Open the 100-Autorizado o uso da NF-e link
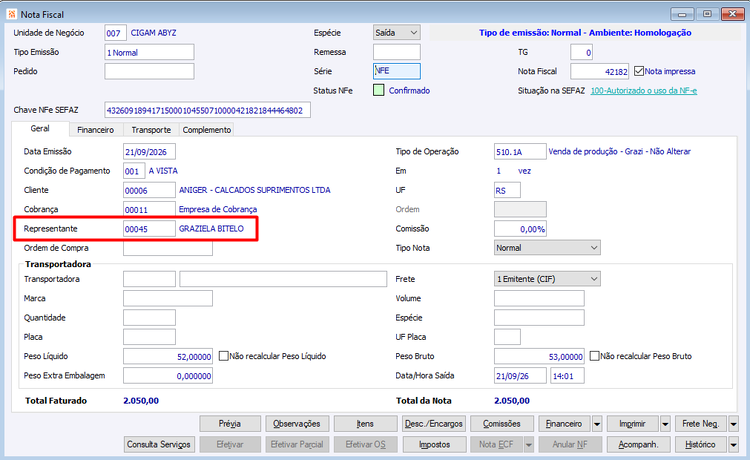 [643, 90]
